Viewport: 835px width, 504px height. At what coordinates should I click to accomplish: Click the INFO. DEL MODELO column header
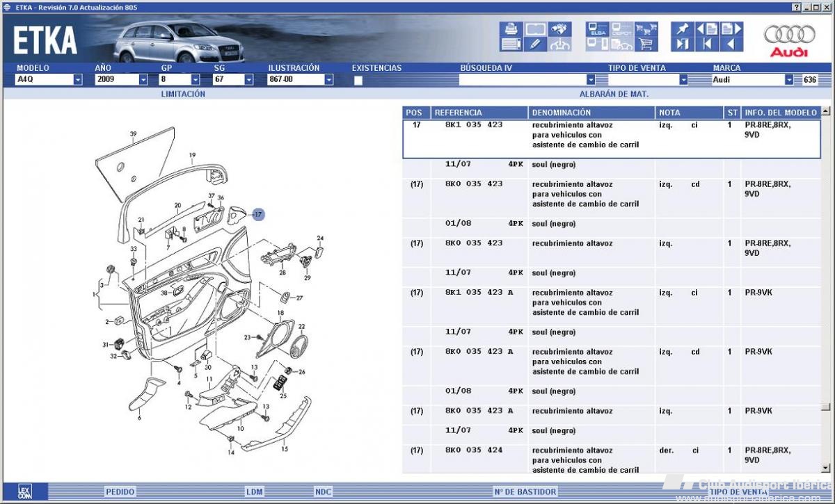click(781, 113)
